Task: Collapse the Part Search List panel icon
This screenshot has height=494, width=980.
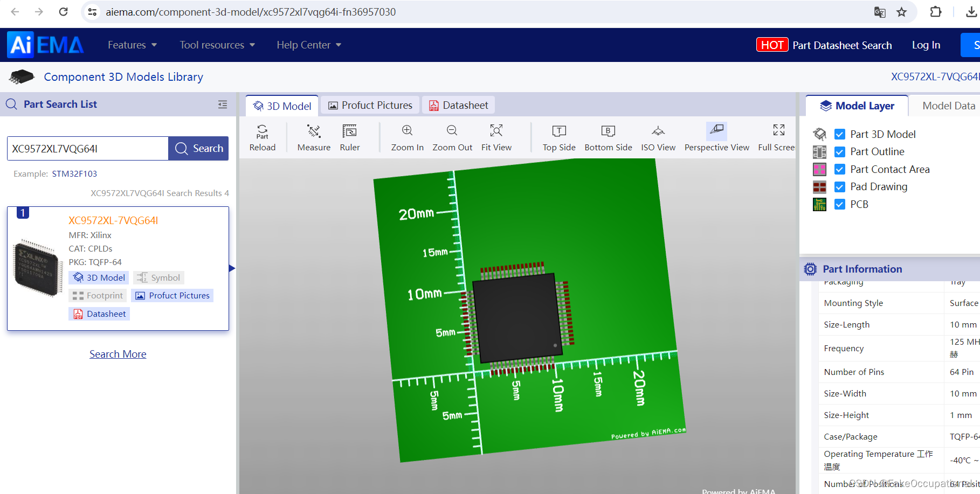Action: pyautogui.click(x=223, y=105)
